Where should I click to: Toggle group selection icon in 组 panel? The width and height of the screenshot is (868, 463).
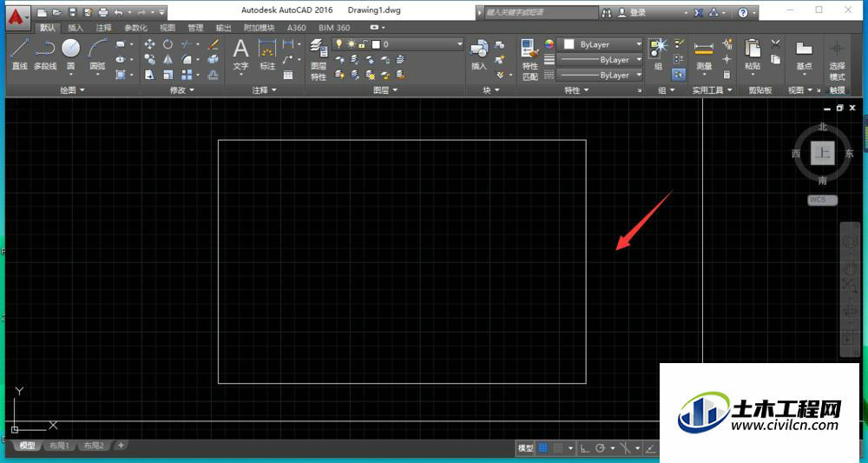(679, 74)
